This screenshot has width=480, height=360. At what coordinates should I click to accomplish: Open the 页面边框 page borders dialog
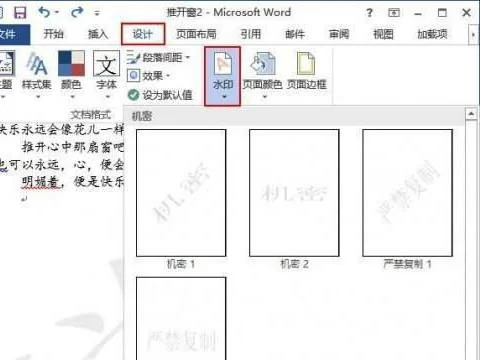point(306,71)
